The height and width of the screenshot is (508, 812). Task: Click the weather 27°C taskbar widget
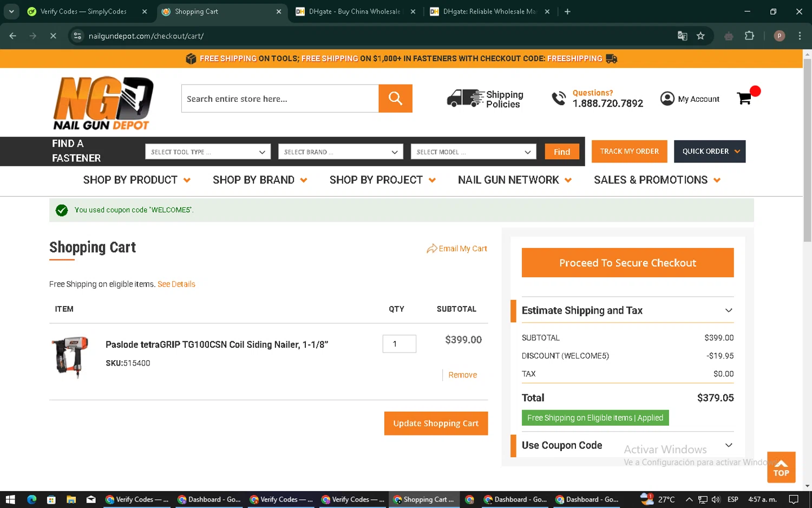pyautogui.click(x=658, y=499)
